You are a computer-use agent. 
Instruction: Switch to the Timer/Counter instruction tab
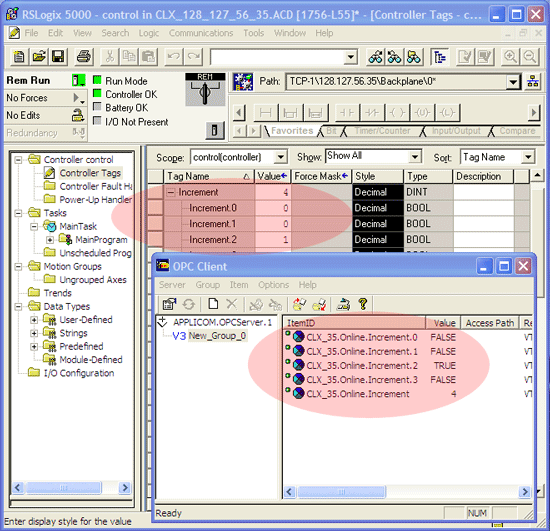[x=382, y=131]
